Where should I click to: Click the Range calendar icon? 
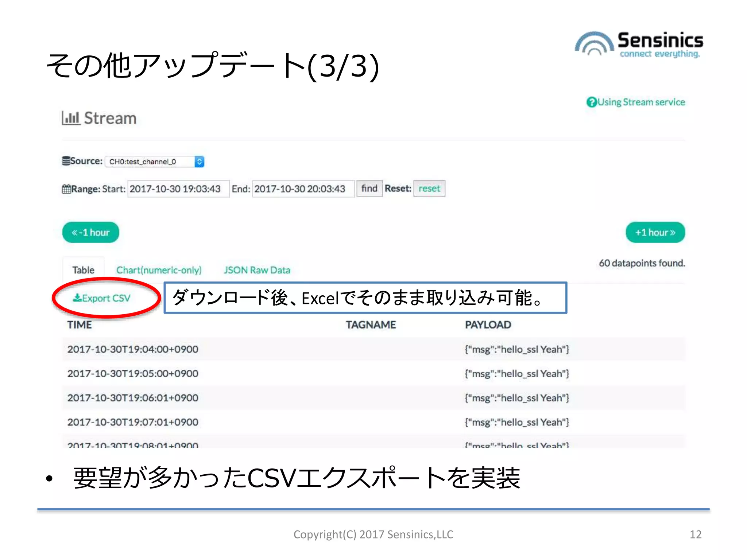point(66,189)
